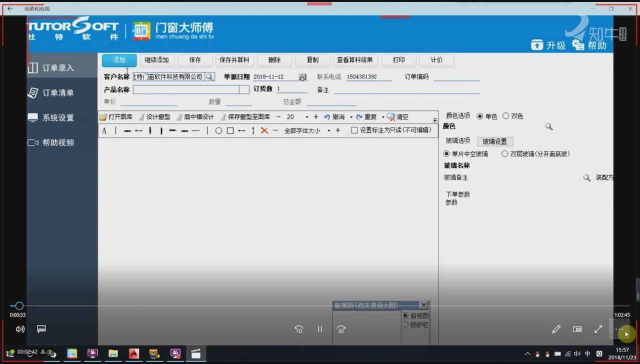Open the 全部字体大小 dropdown
640x364 pixels.
coord(329,131)
